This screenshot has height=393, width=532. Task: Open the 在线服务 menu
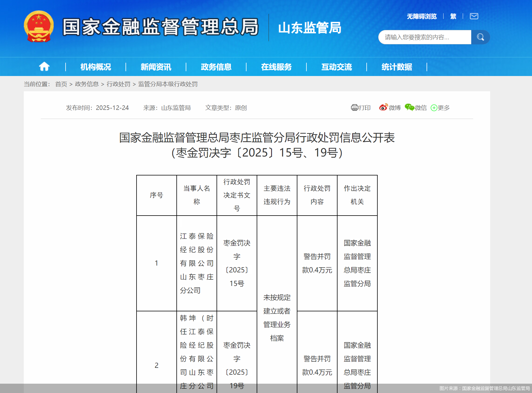click(276, 67)
